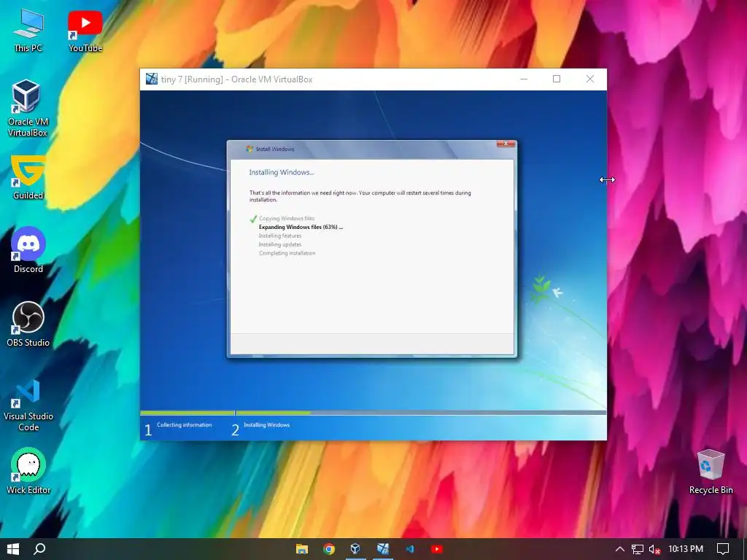
Task: Click the '1 Collecting information' step label
Action: pyautogui.click(x=178, y=429)
